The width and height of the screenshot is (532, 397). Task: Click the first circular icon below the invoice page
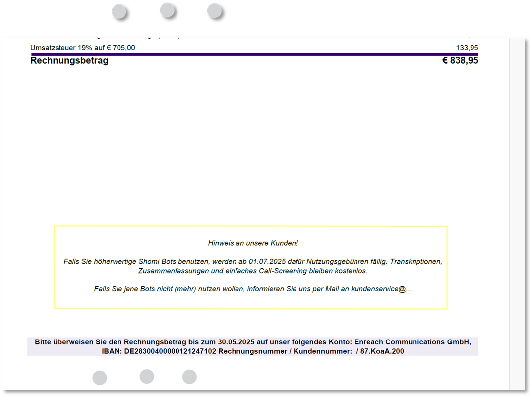point(100,377)
